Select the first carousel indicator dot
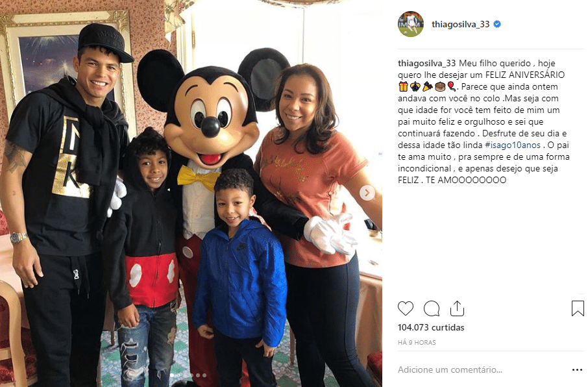This screenshot has width=588, height=387. (x=172, y=375)
